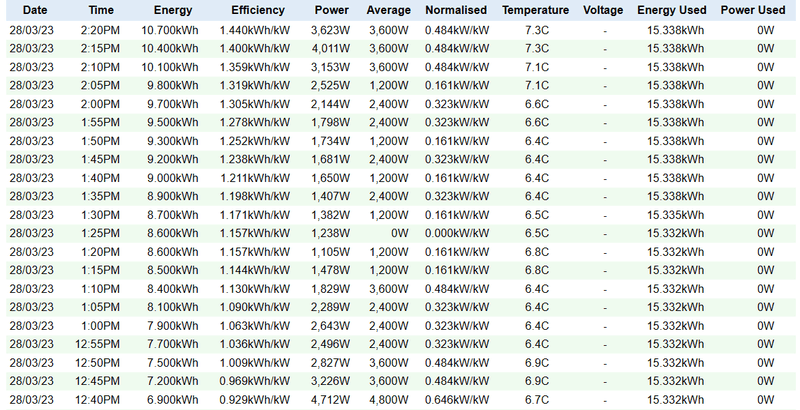The height and width of the screenshot is (410, 800).
Task: Select the 2,496W power value
Action: click(x=330, y=344)
